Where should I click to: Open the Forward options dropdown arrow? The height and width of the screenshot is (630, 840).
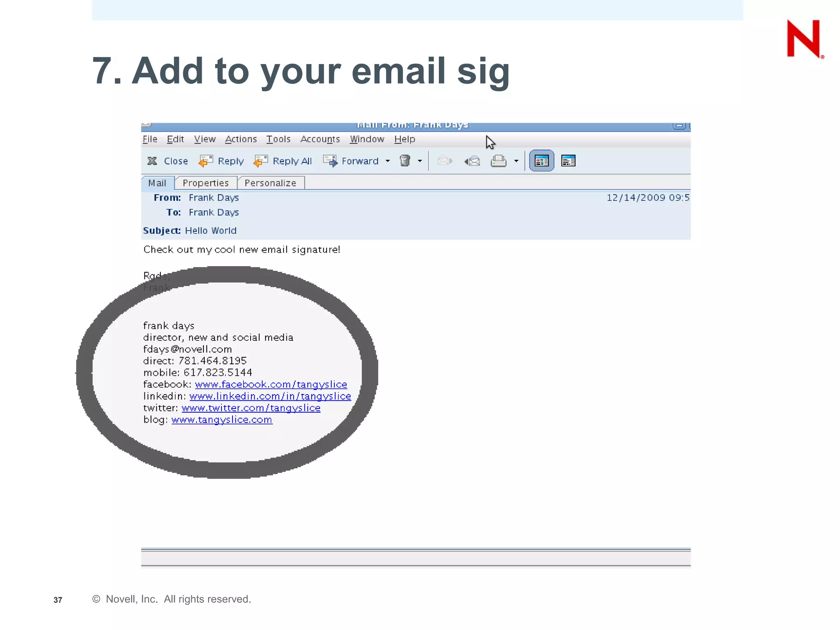point(388,161)
